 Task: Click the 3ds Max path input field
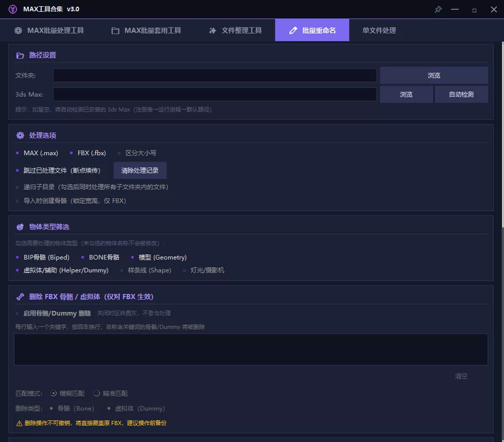(x=215, y=94)
